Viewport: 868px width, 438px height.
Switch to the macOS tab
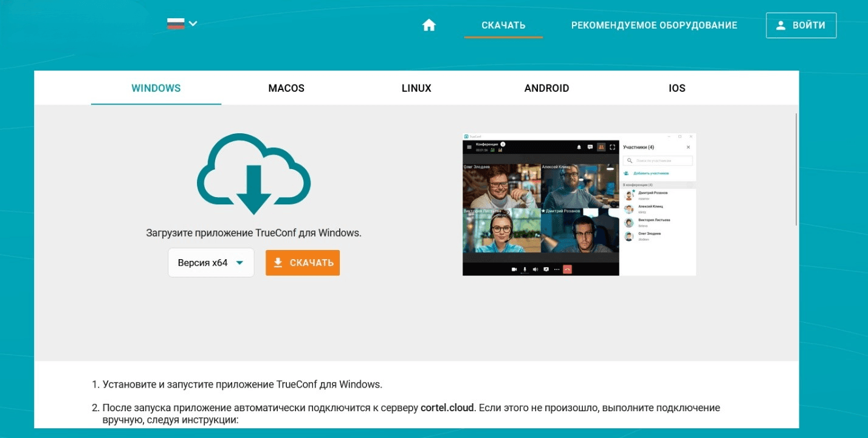(286, 88)
